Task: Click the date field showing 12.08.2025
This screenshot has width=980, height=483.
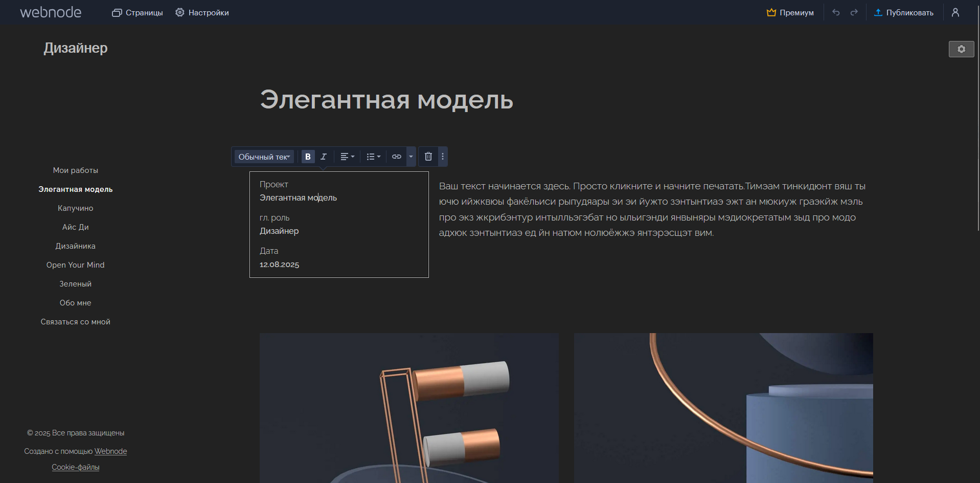Action: [279, 265]
